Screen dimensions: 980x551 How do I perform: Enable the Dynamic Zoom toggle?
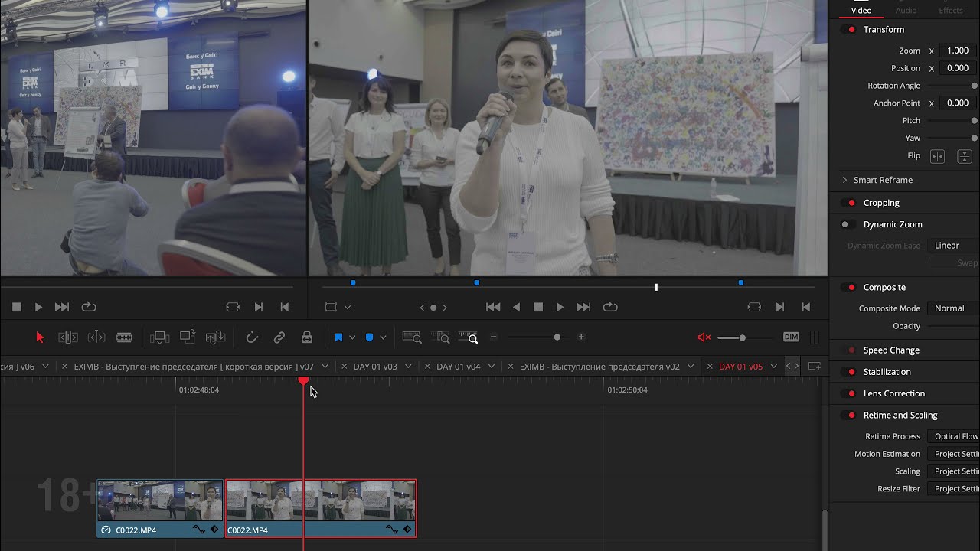848,224
